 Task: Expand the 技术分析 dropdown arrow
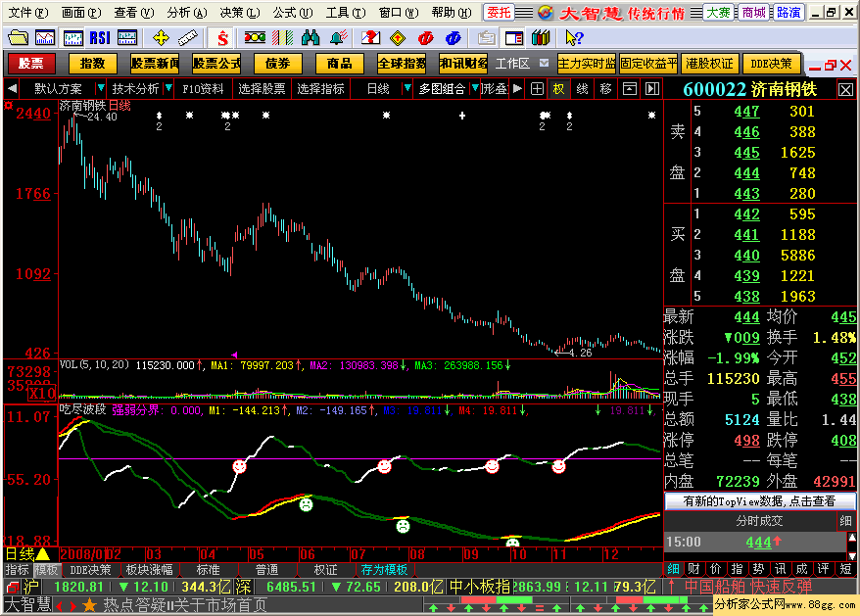pos(168,88)
